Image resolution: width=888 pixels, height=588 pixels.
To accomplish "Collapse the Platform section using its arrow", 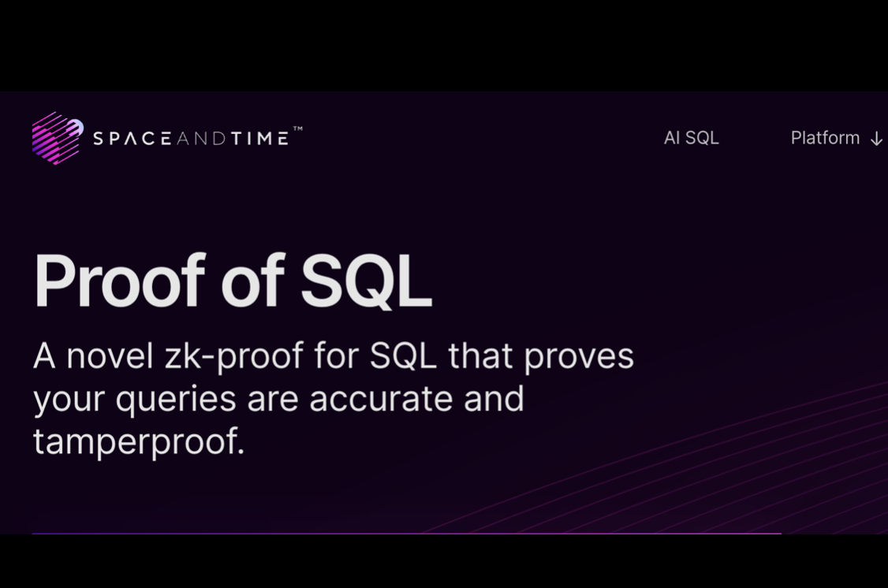I will [876, 138].
